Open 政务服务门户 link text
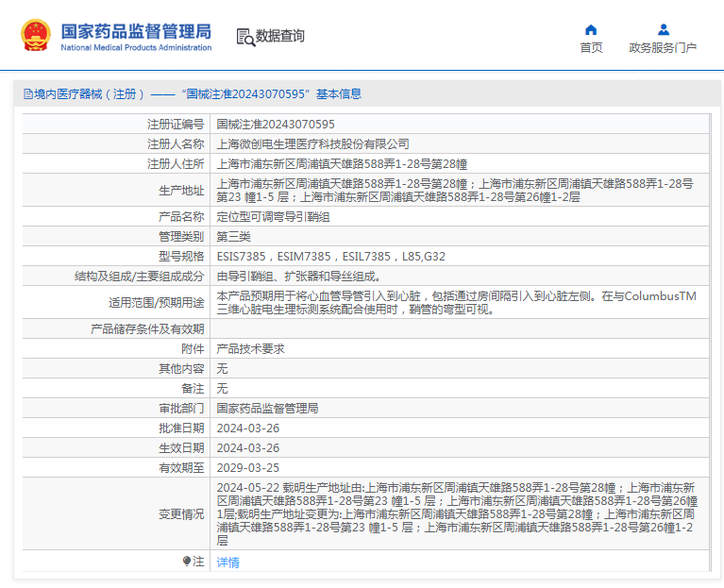This screenshot has height=588, width=724. pyautogui.click(x=663, y=47)
